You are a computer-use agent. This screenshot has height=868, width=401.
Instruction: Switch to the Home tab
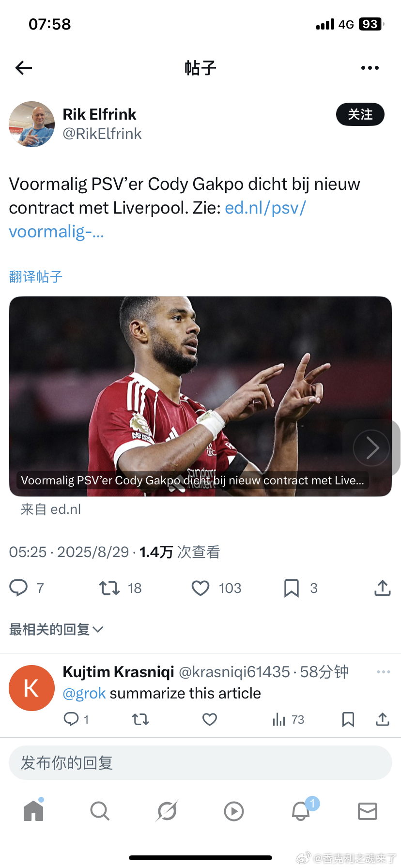pyautogui.click(x=33, y=810)
